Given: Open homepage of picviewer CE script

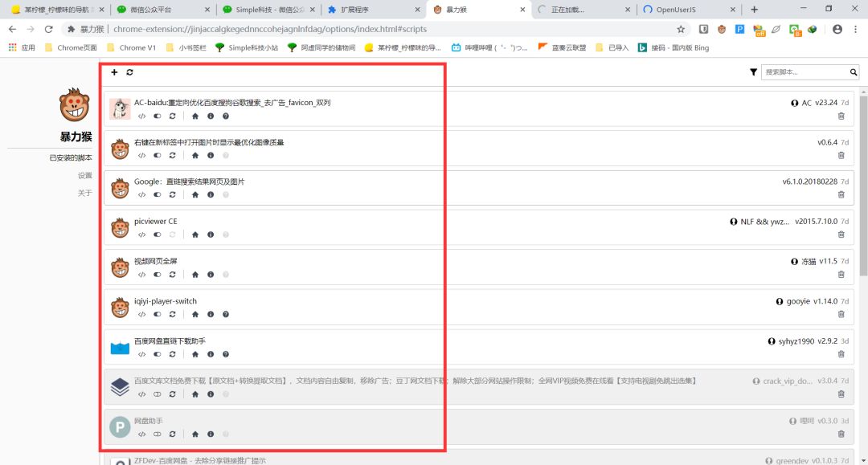Looking at the screenshot, I should pos(194,235).
